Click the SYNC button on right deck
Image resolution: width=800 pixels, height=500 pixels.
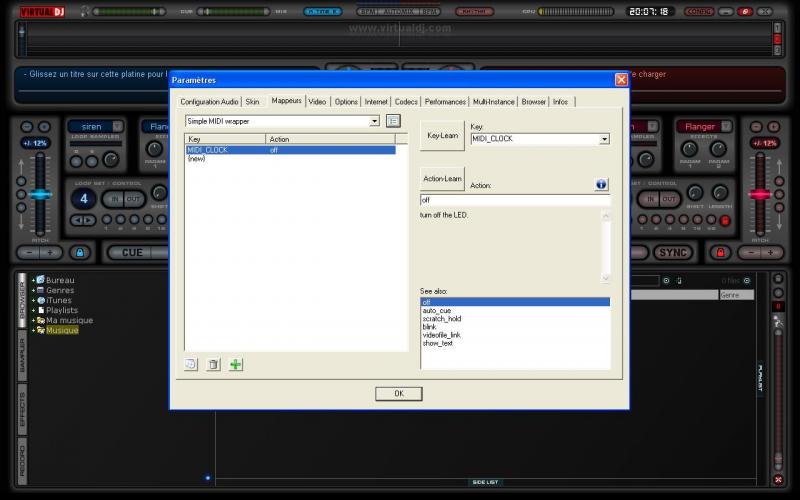(673, 252)
